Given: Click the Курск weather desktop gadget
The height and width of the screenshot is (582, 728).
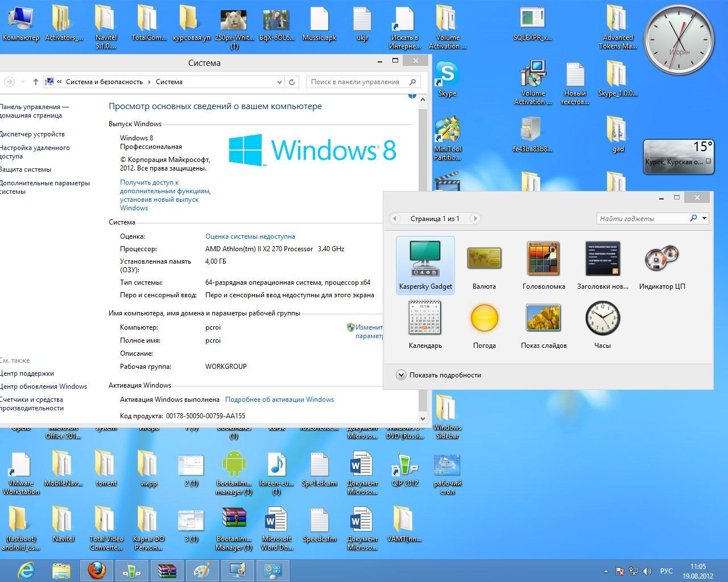Looking at the screenshot, I should [679, 156].
